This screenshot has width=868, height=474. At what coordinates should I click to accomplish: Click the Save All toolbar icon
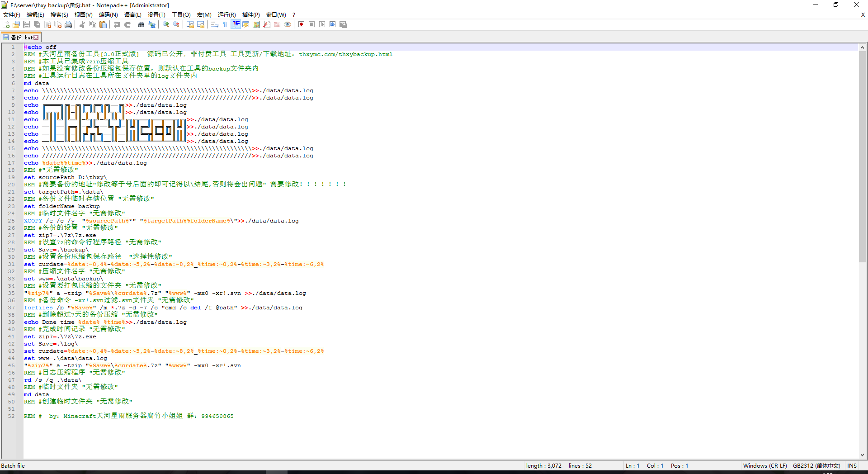[x=37, y=24]
